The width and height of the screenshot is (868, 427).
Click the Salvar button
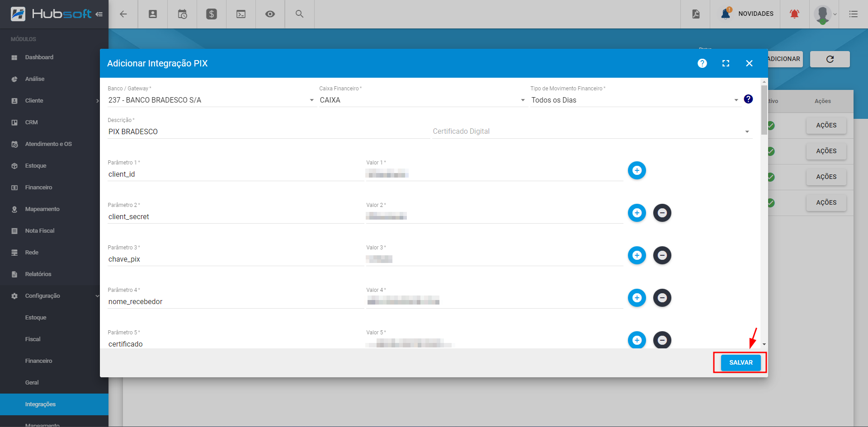coord(741,362)
